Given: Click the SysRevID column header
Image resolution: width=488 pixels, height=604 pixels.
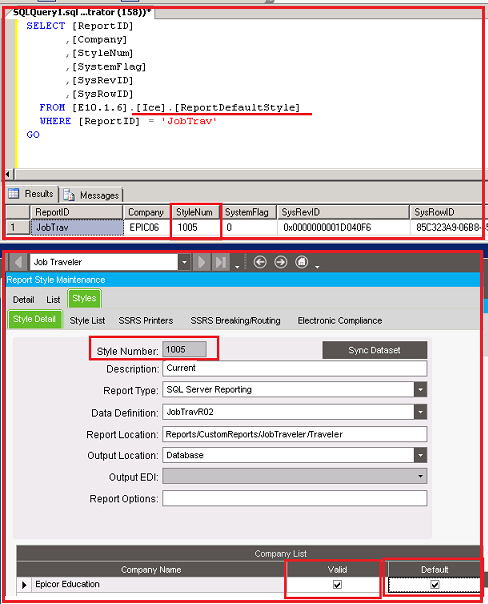Looking at the screenshot, I should (343, 212).
